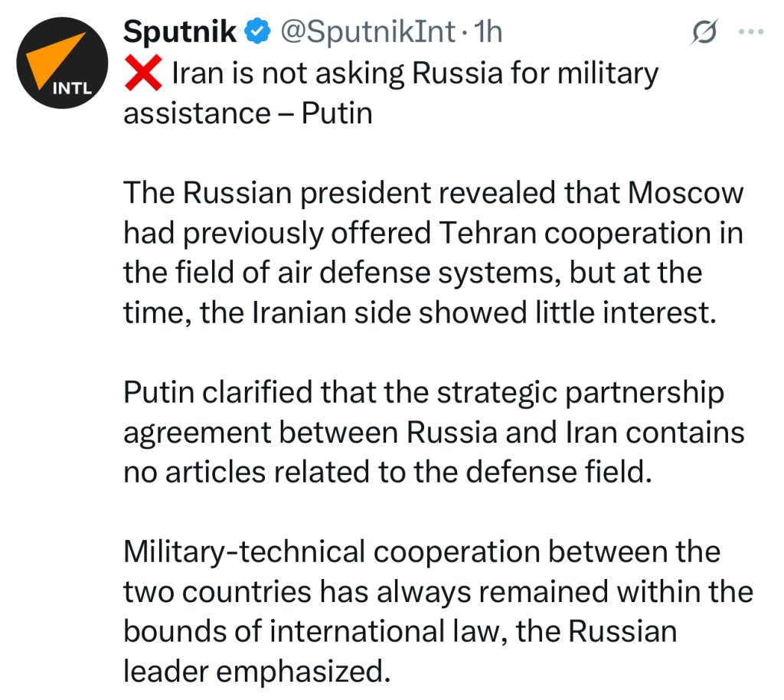Click the red cross emoji in the headline

click(143, 73)
